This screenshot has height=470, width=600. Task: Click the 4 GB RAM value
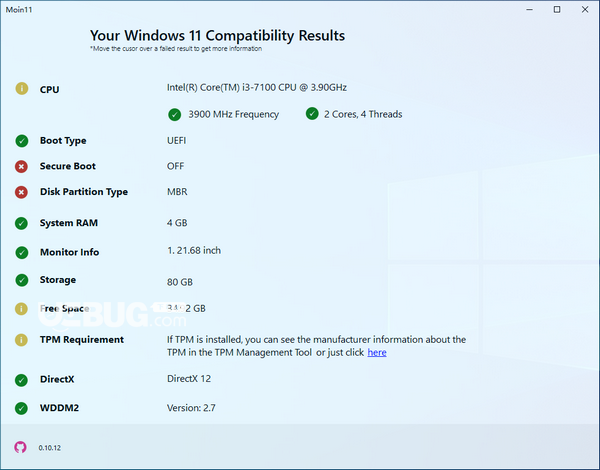tap(177, 223)
